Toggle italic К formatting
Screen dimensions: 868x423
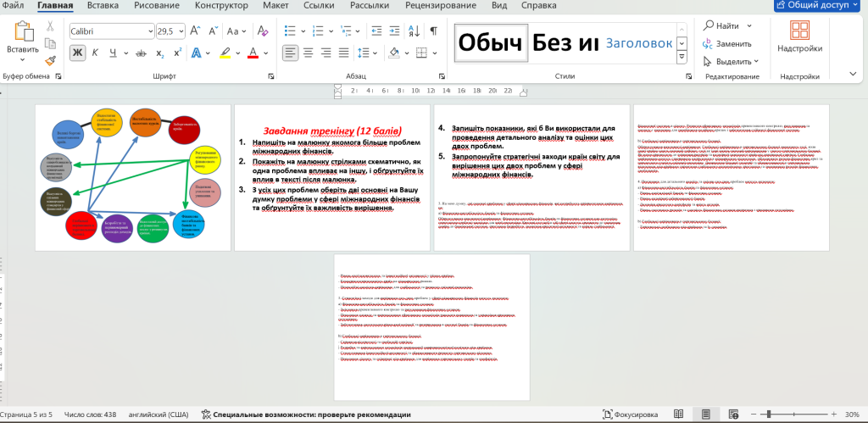pyautogui.click(x=97, y=53)
